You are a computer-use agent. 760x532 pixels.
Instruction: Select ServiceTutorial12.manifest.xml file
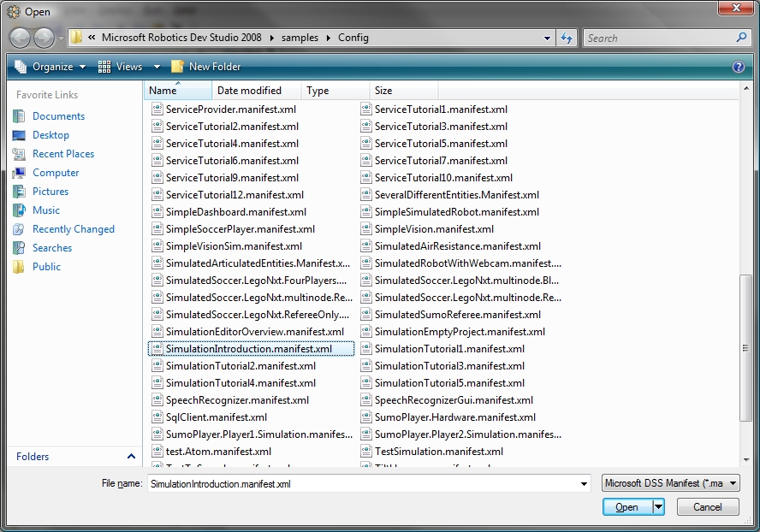click(x=228, y=195)
